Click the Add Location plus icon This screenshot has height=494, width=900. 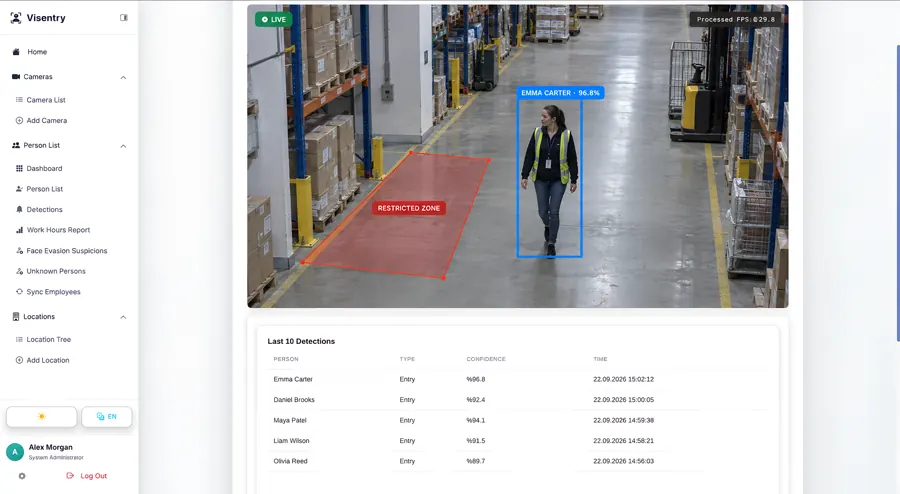pos(19,360)
